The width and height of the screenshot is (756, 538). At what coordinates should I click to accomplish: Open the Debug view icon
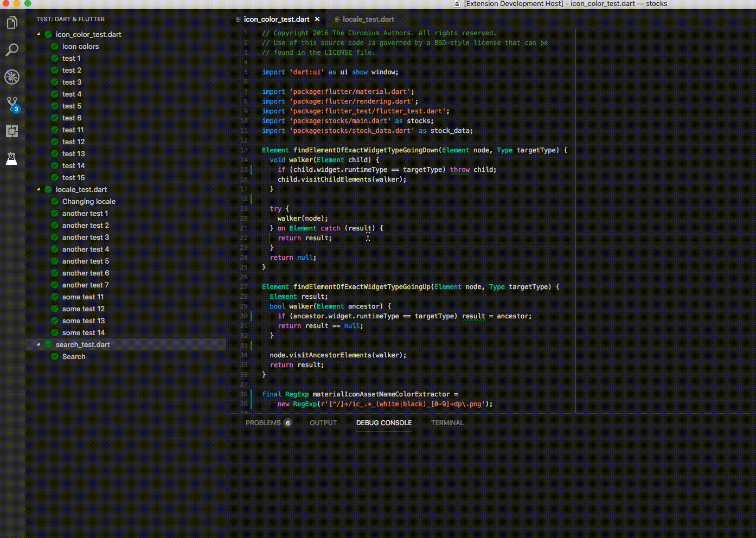pos(12,77)
